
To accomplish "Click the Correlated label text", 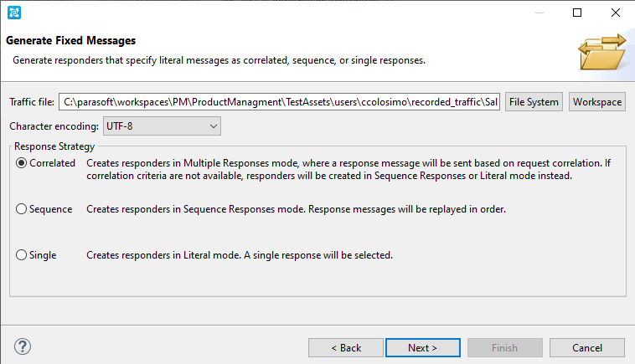I will pyautogui.click(x=52, y=163).
